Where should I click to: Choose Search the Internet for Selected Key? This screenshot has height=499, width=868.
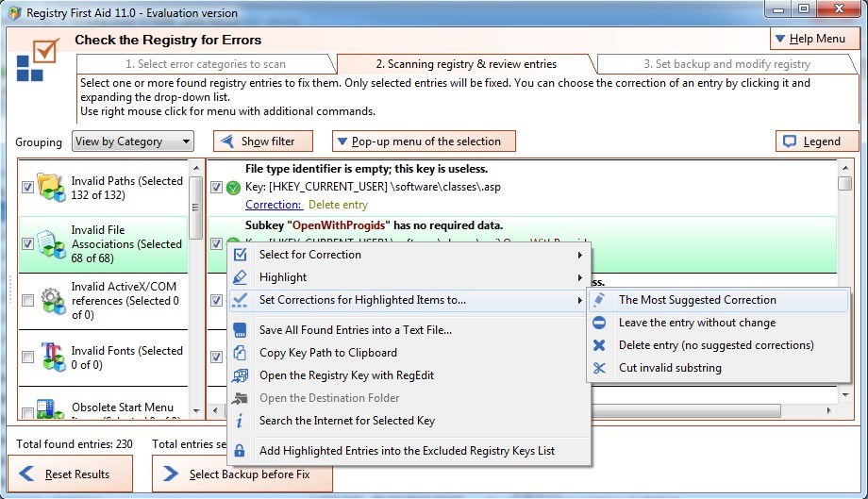point(409,421)
